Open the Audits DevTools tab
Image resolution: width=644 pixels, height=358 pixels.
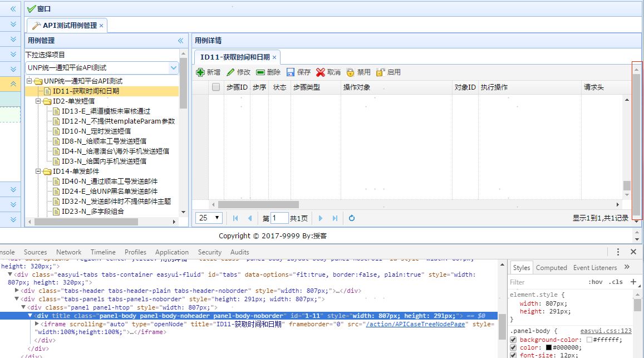pyautogui.click(x=239, y=252)
